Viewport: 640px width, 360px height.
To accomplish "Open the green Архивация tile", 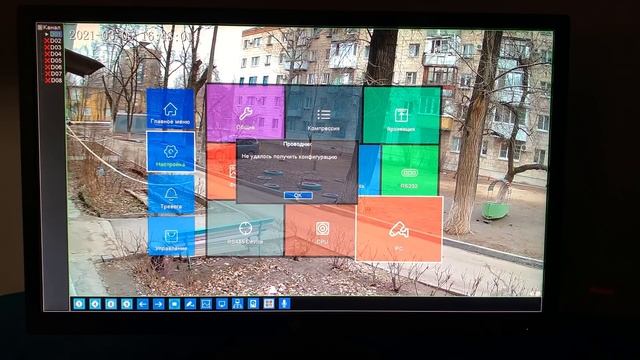I will [402, 115].
